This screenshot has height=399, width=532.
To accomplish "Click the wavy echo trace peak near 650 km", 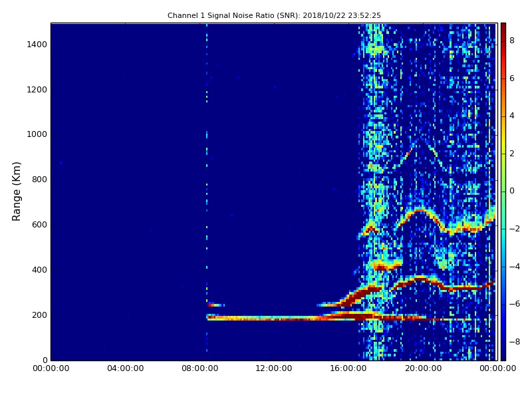I will coord(420,211).
